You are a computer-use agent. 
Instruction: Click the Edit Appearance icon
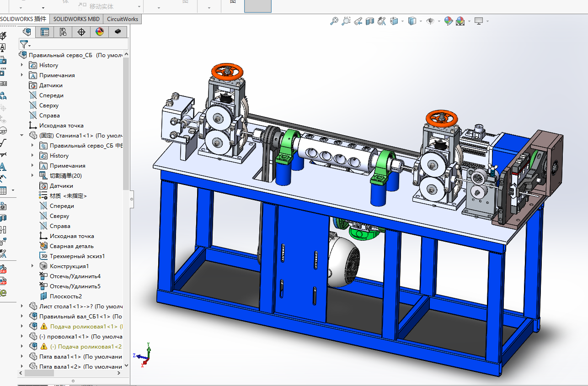pyautogui.click(x=449, y=21)
